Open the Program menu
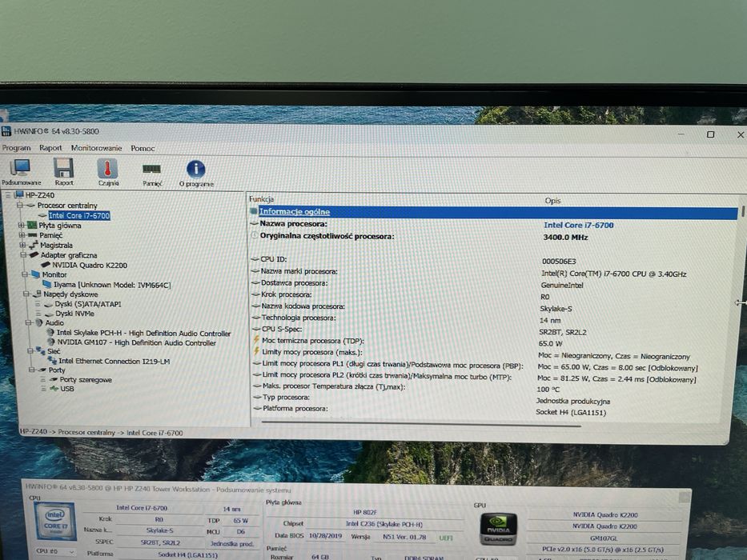The height and width of the screenshot is (560, 747). coord(16,148)
